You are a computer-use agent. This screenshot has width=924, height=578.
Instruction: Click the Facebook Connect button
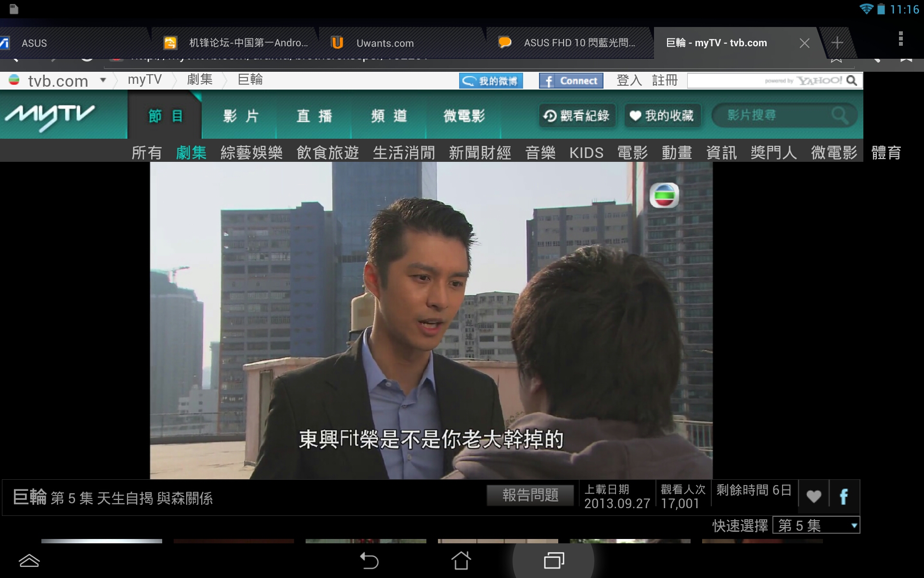pos(571,81)
